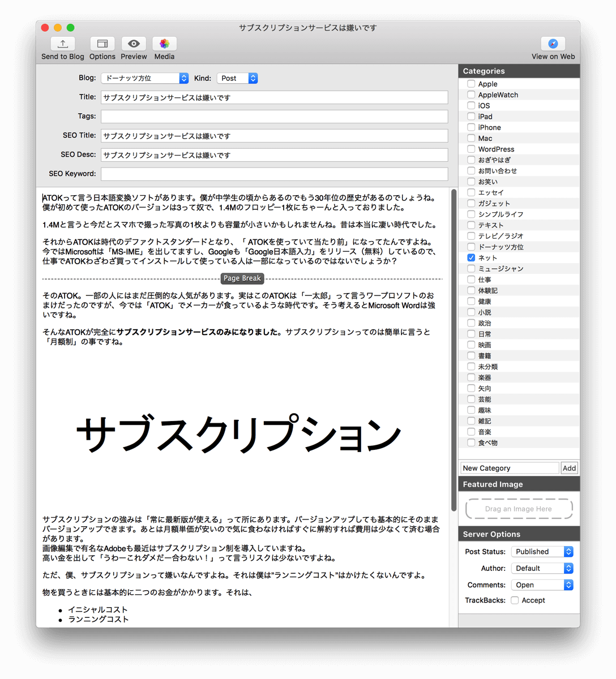Select the iPhone category checkbox
616x679 pixels.
click(471, 127)
